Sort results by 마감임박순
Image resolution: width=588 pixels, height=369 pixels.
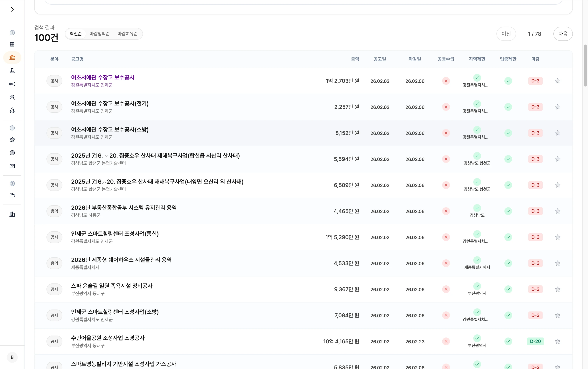tap(100, 34)
